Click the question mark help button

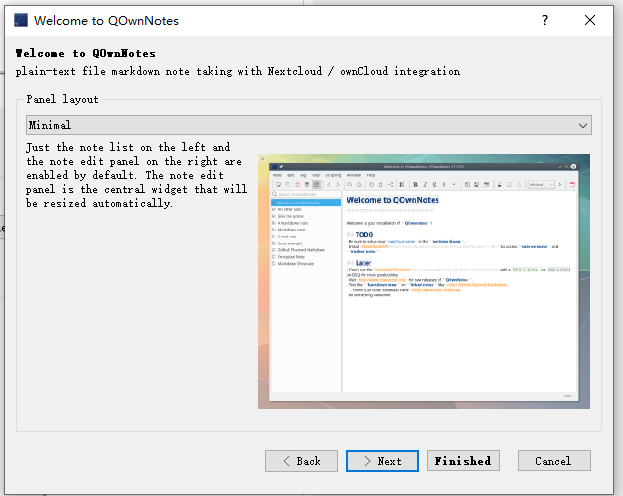tap(545, 20)
